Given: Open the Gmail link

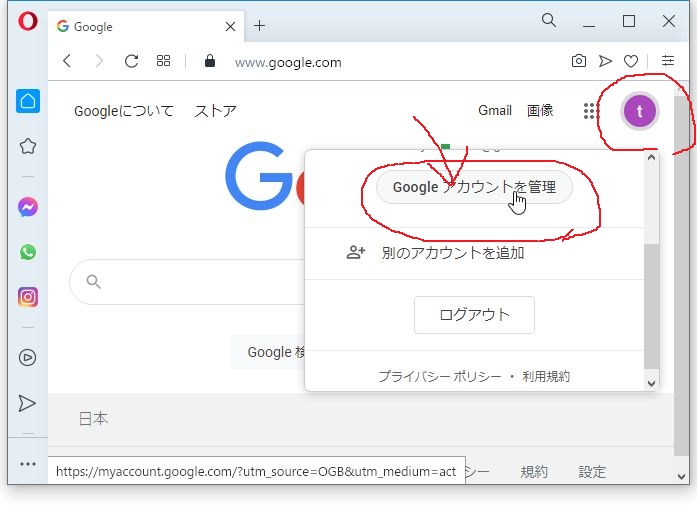Looking at the screenshot, I should coord(495,110).
